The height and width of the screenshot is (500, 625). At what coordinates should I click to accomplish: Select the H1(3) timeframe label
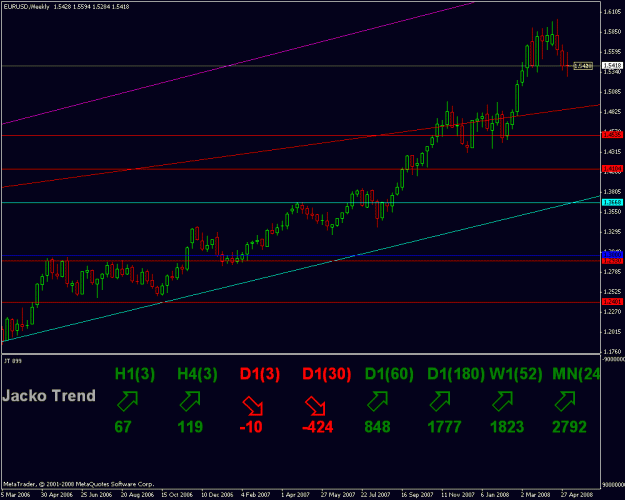(135, 374)
